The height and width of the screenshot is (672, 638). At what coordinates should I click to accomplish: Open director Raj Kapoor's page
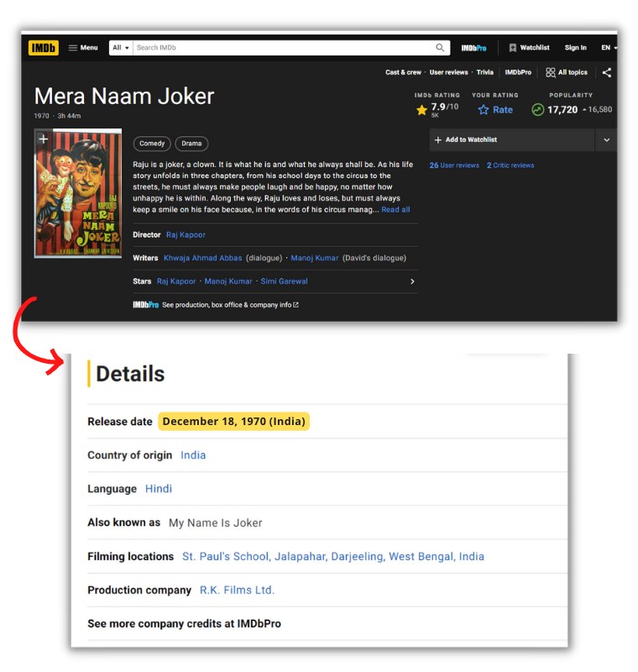tap(186, 235)
